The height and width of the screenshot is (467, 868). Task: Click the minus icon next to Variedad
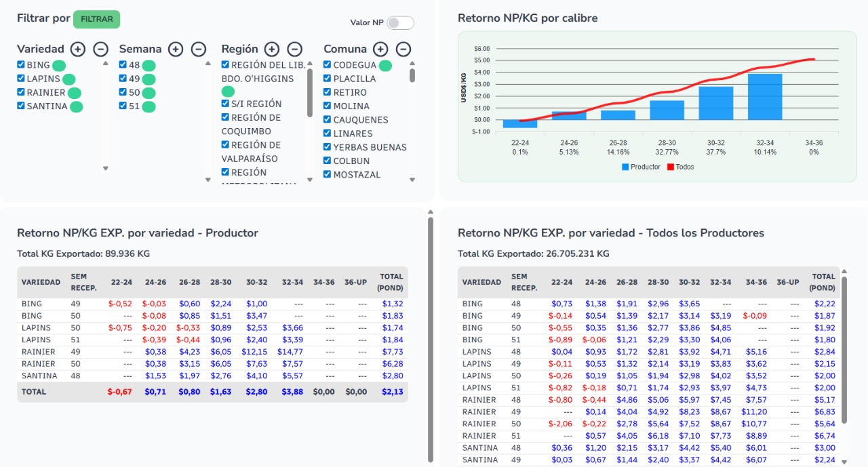click(100, 49)
